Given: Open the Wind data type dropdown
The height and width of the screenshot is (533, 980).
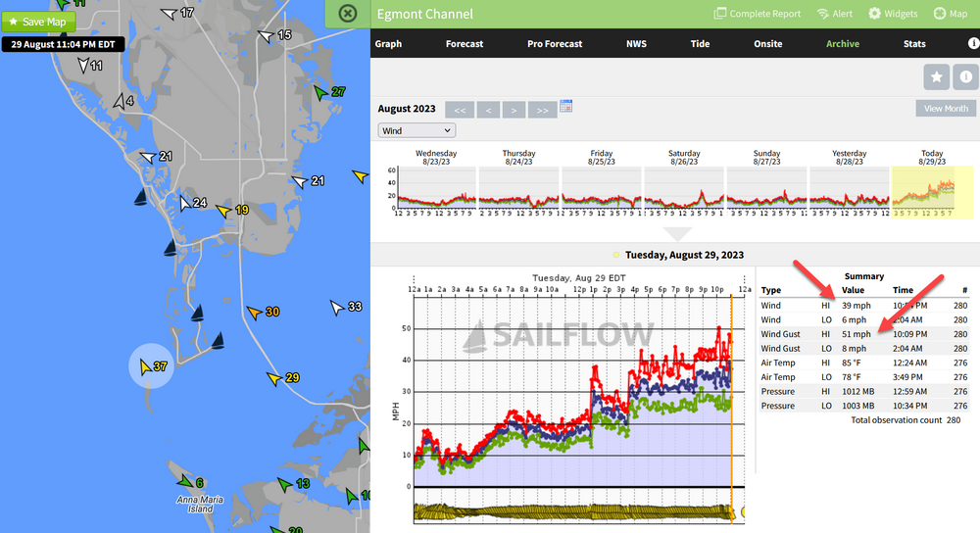Looking at the screenshot, I should 416,130.
